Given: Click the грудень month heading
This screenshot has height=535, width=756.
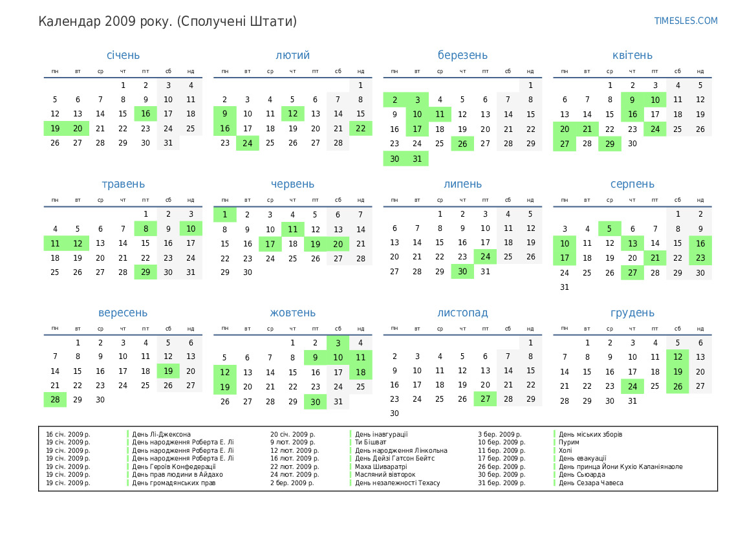Looking at the screenshot, I should click(632, 313).
